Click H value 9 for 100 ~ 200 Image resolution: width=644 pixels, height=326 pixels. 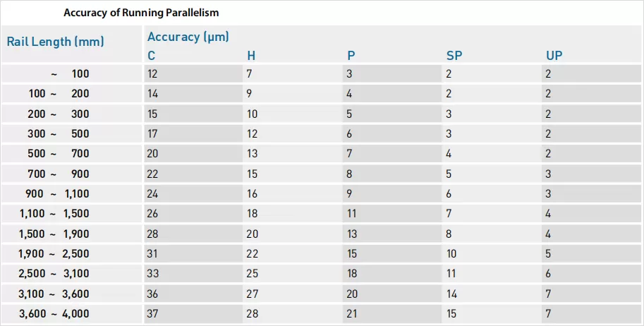250,93
